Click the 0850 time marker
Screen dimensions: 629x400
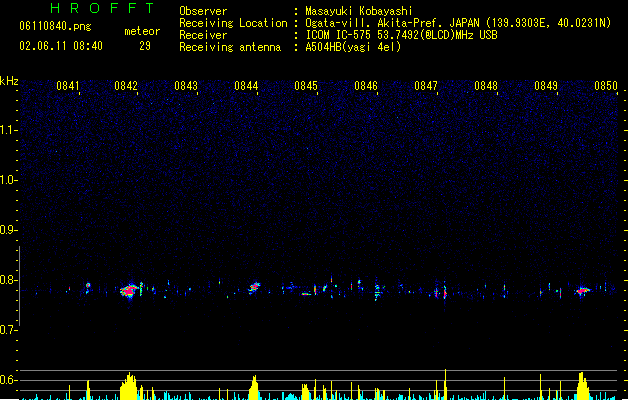tap(606, 86)
